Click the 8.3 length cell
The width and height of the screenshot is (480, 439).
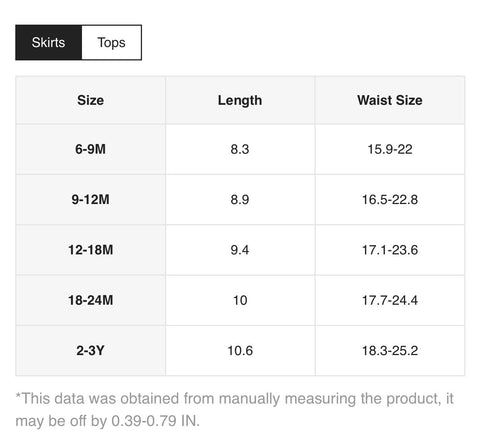pyautogui.click(x=240, y=149)
